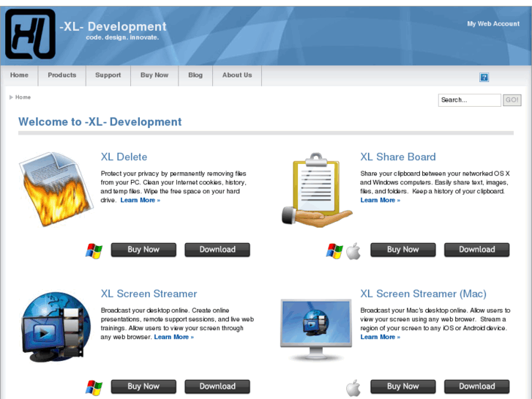
Task: Click Download button for XL Screen Streamer
Action: (x=217, y=387)
